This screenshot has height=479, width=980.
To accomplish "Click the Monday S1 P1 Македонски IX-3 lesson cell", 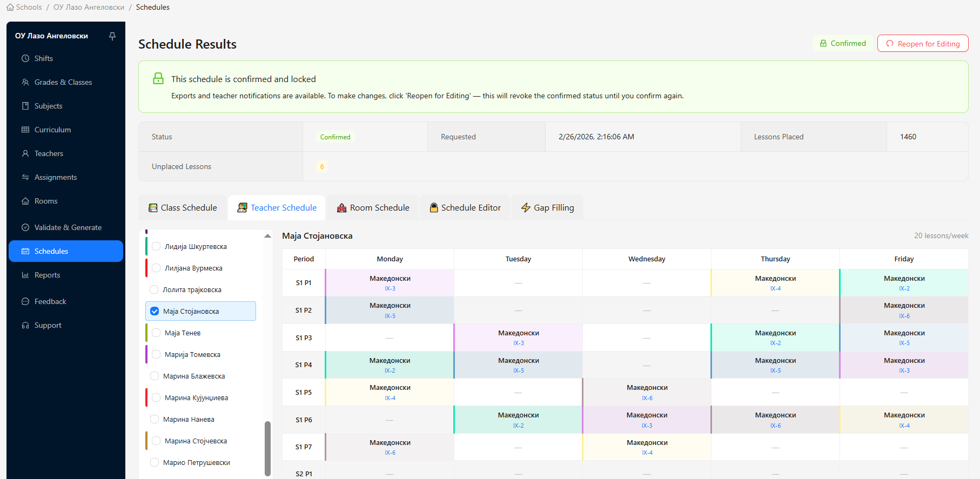I will pos(390,282).
